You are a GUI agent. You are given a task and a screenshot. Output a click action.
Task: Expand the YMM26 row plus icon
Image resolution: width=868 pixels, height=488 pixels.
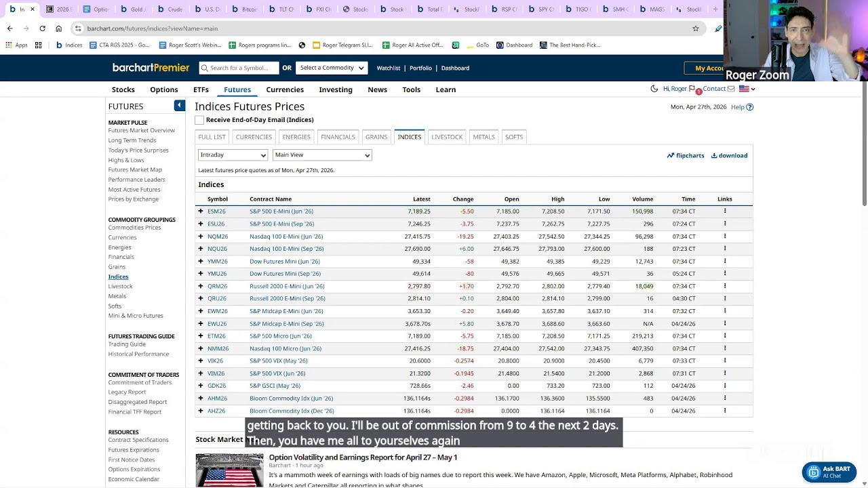click(200, 261)
